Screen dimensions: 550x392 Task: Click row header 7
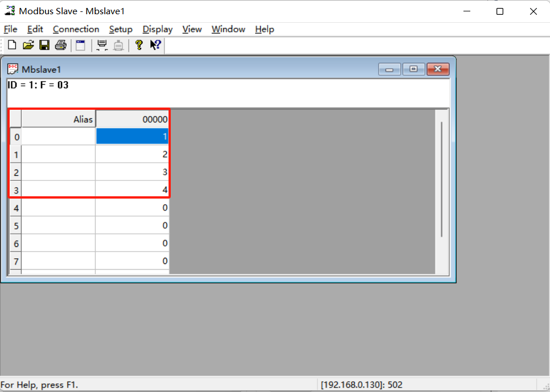(x=16, y=261)
